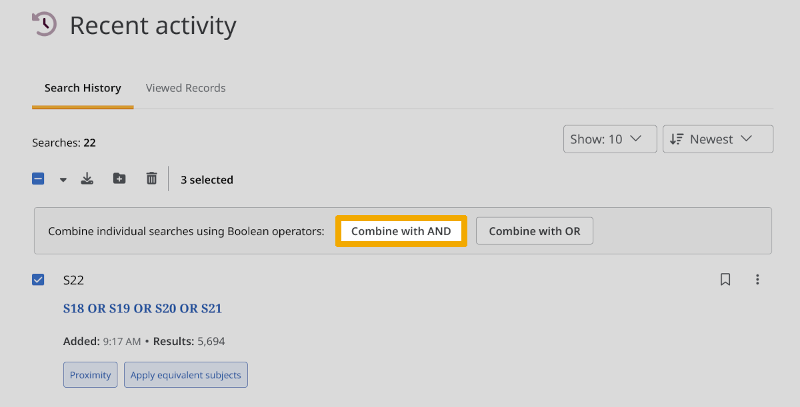The width and height of the screenshot is (800, 407).
Task: Bookmark the S22 search
Action: pos(726,280)
